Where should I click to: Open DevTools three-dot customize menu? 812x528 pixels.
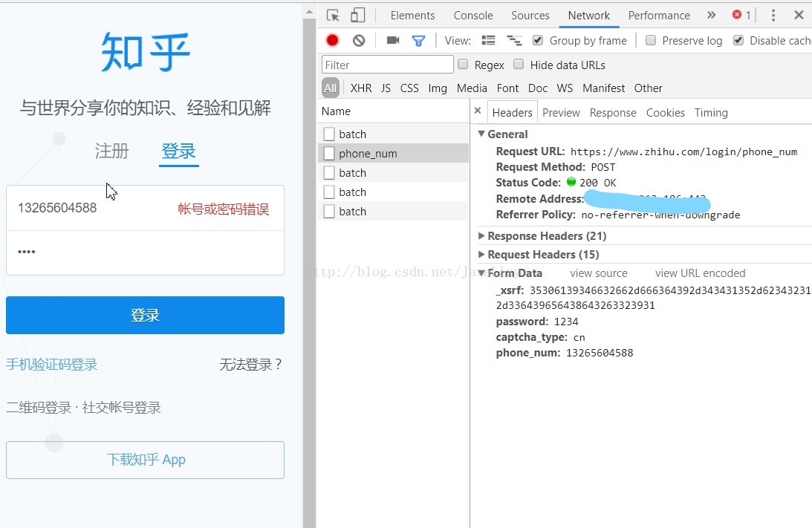(x=773, y=15)
